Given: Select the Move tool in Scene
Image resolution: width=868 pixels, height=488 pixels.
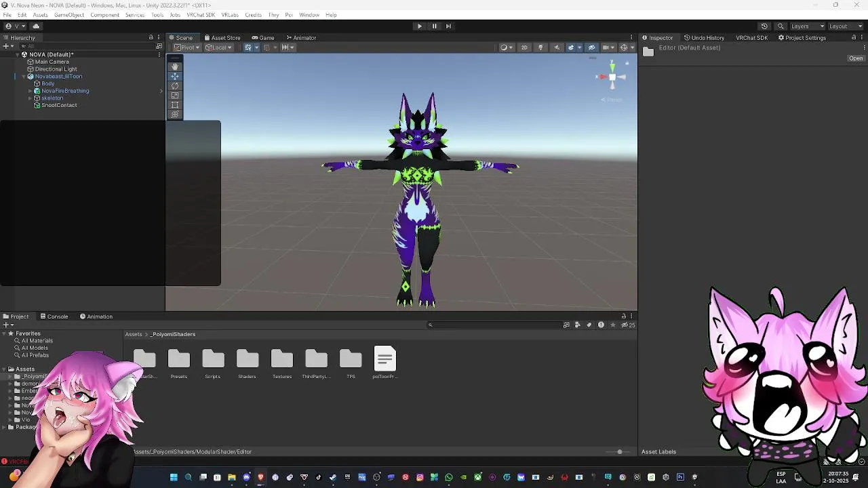Looking at the screenshot, I should point(175,76).
